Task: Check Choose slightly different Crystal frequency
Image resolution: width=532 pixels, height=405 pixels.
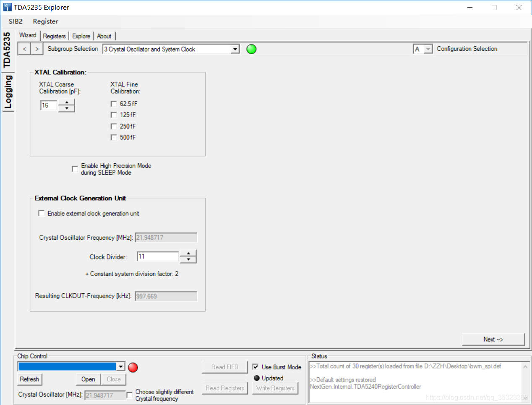Action: (130, 395)
